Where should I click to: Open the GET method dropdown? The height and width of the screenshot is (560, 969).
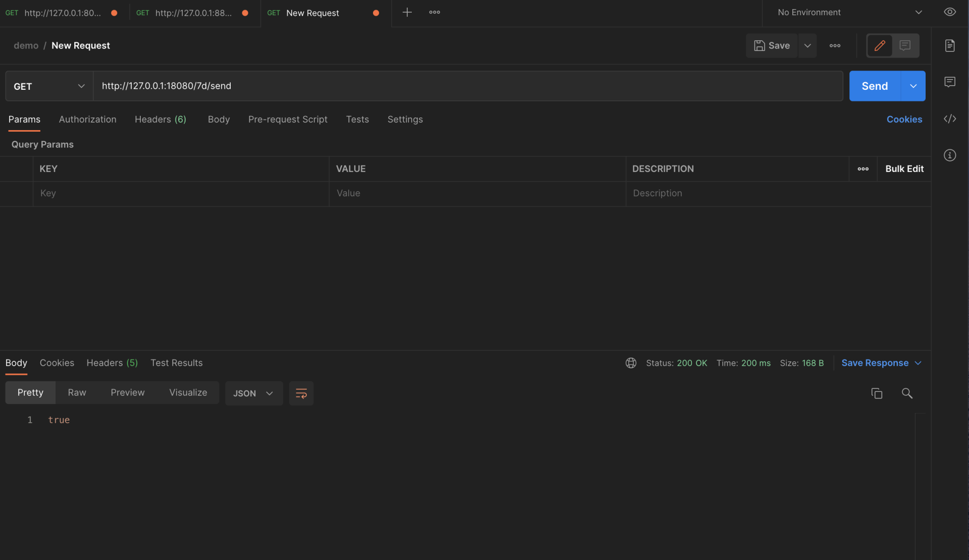pyautogui.click(x=49, y=86)
